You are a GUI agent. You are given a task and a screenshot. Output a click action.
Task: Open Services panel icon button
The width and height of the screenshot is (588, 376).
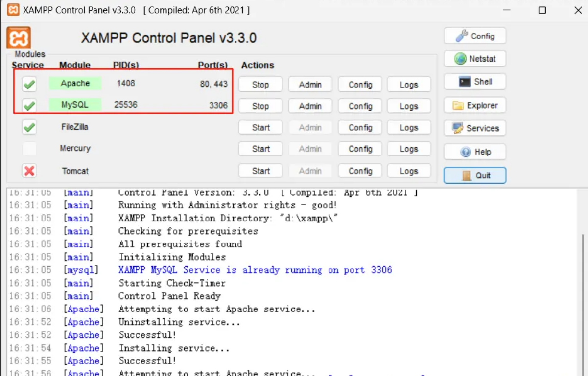click(x=474, y=128)
